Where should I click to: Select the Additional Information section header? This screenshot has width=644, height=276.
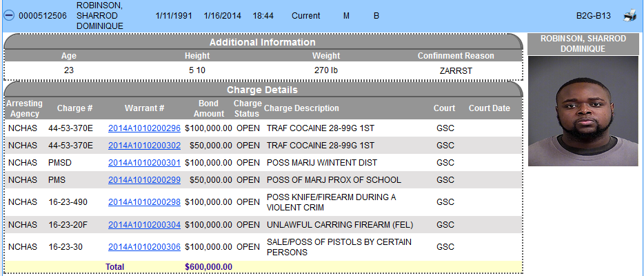263,42
